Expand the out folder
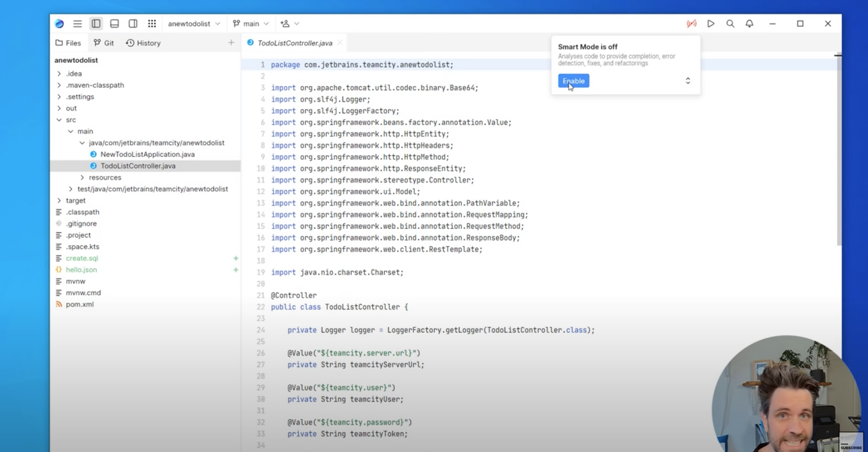Viewport: 868px width, 452px height. pos(59,108)
